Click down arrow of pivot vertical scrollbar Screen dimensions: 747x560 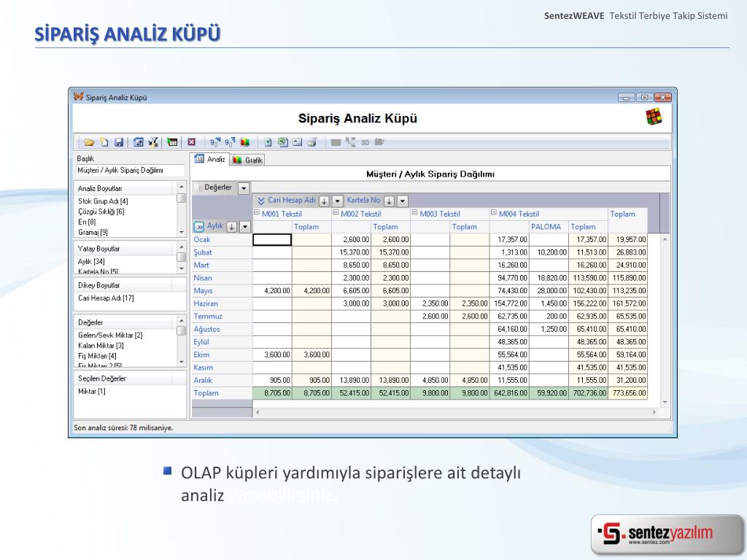[665, 402]
